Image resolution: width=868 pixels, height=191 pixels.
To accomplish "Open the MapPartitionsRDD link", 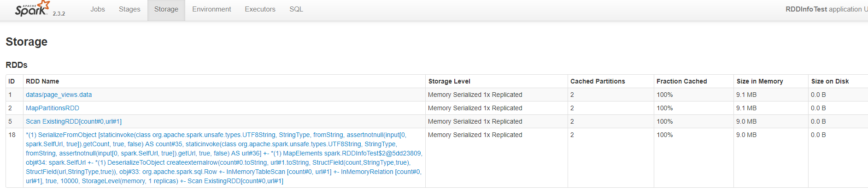I will (53, 108).
